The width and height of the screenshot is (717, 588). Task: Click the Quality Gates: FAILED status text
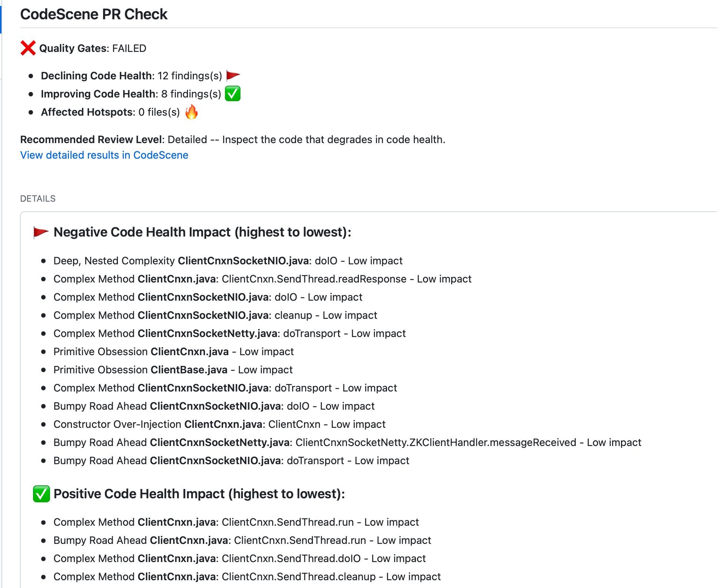click(93, 48)
